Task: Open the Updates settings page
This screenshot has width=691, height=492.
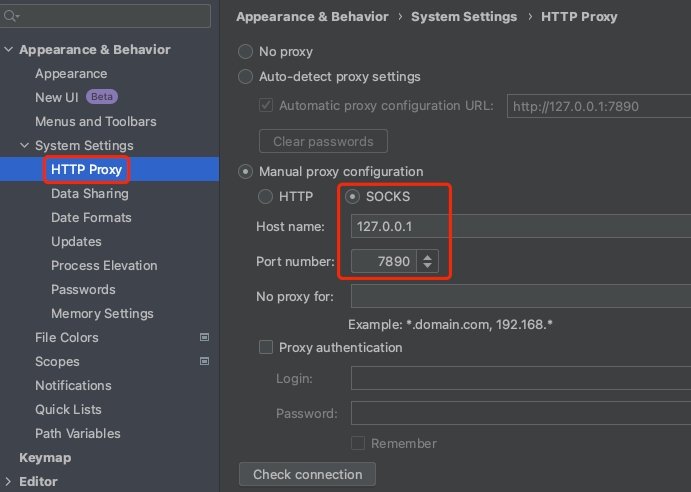Action: (x=76, y=241)
